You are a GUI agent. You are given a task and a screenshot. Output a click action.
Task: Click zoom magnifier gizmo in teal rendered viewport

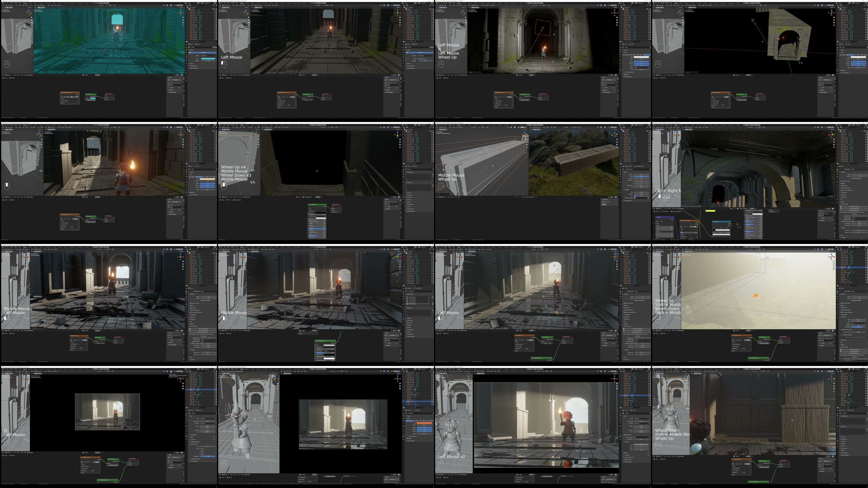pos(183,18)
